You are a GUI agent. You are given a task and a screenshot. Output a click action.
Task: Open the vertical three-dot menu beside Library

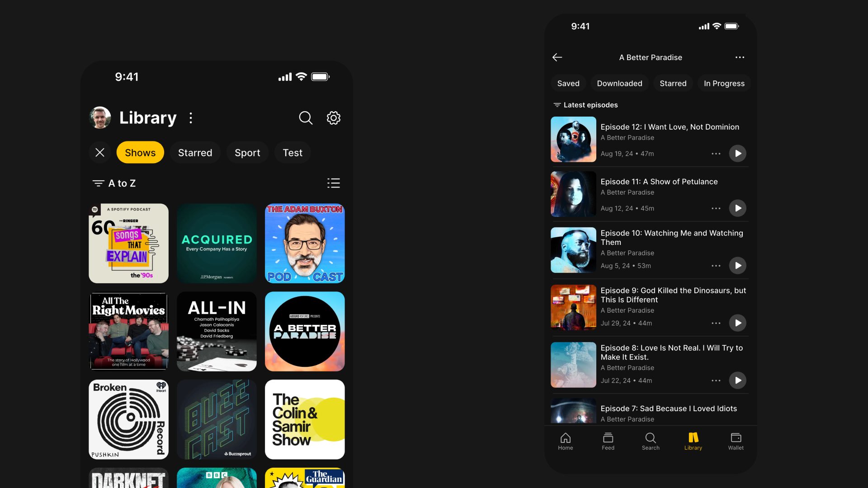click(x=191, y=118)
